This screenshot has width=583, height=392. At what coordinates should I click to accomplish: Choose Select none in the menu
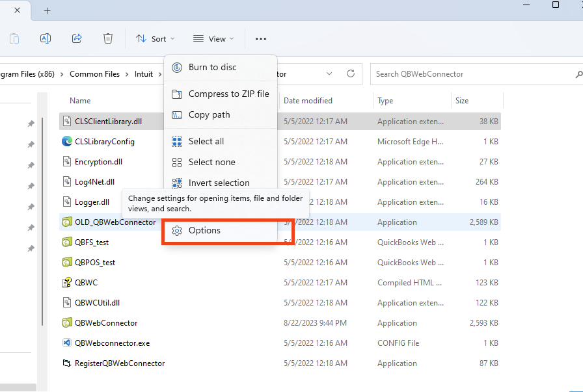221,163
